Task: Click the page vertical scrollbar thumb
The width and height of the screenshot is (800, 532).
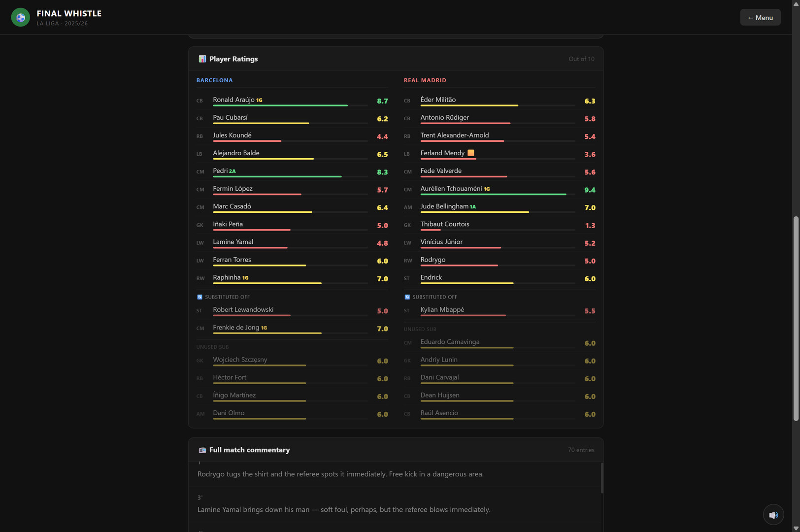Action: click(796, 318)
